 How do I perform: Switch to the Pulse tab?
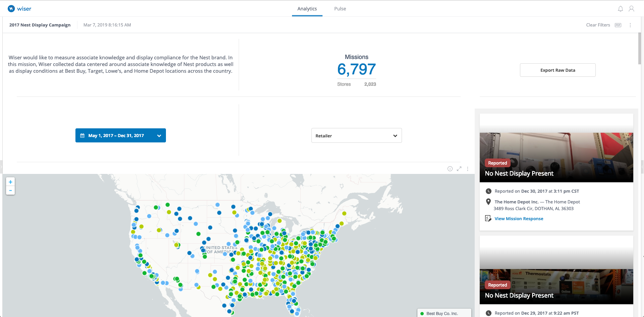click(x=340, y=9)
